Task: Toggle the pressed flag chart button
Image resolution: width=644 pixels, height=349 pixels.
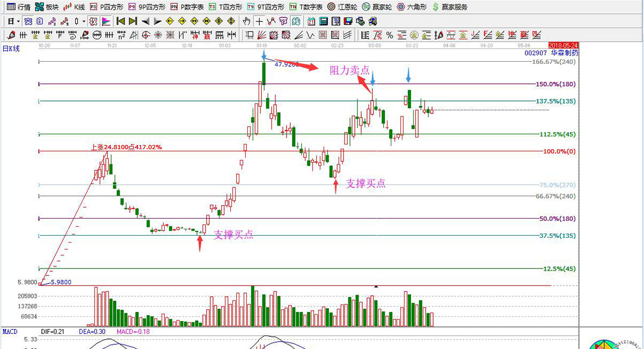Action: pyautogui.click(x=106, y=21)
